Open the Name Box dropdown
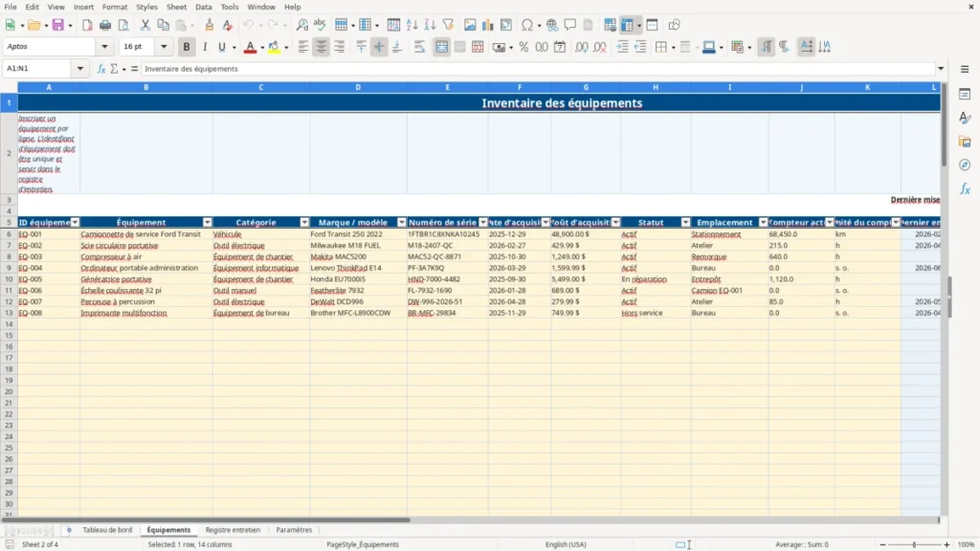The width and height of the screenshot is (980, 551). 80,69
